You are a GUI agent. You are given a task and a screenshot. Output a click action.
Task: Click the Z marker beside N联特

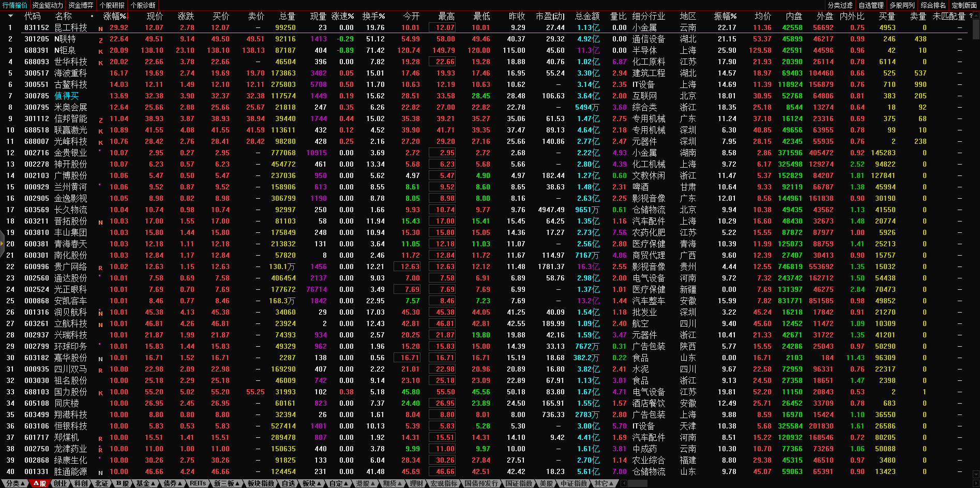100,40
